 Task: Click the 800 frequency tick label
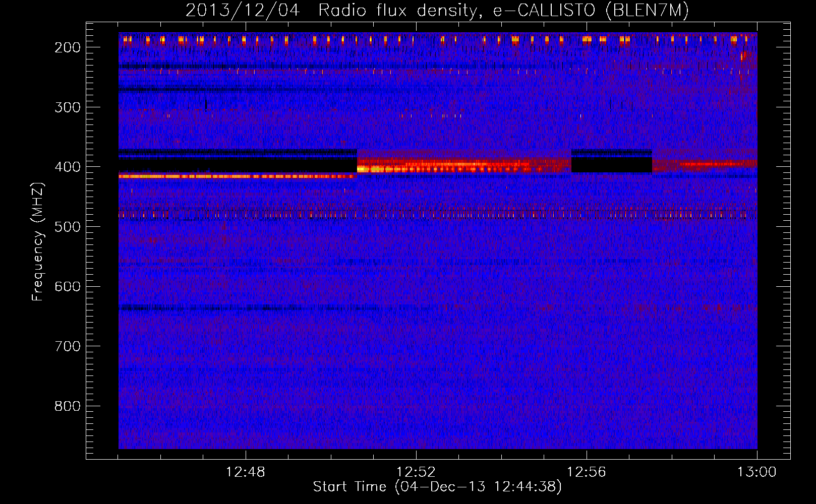[x=68, y=406]
